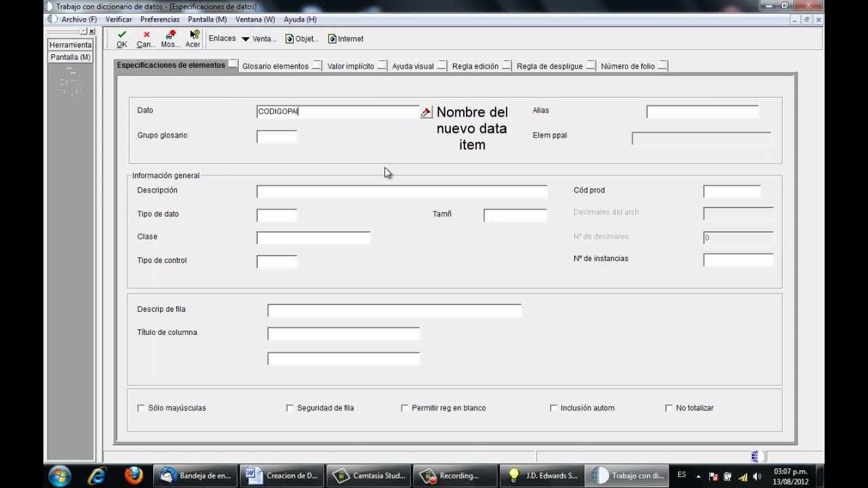The image size is (868, 488).
Task: Switch to Regla edición tab
Action: pyautogui.click(x=475, y=66)
